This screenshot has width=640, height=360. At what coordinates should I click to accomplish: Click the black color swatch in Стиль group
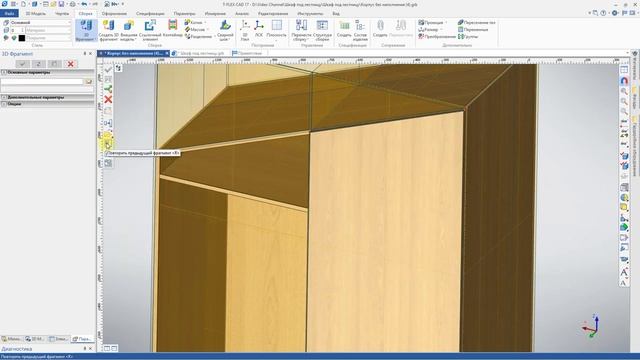tap(22, 38)
